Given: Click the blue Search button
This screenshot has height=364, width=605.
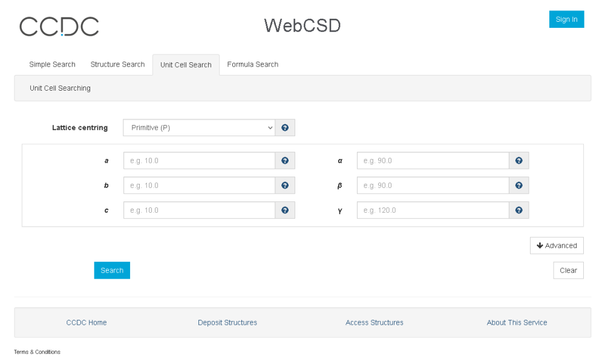Looking at the screenshot, I should (x=112, y=270).
